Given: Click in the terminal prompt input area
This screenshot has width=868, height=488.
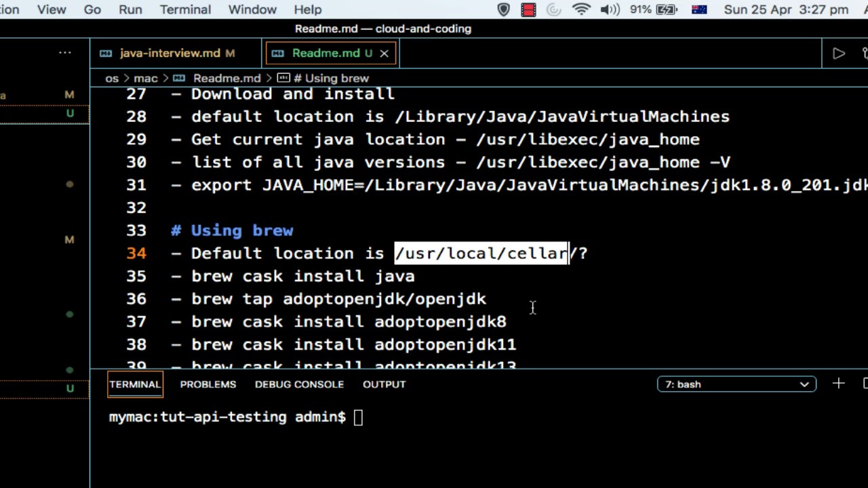Looking at the screenshot, I should [358, 418].
